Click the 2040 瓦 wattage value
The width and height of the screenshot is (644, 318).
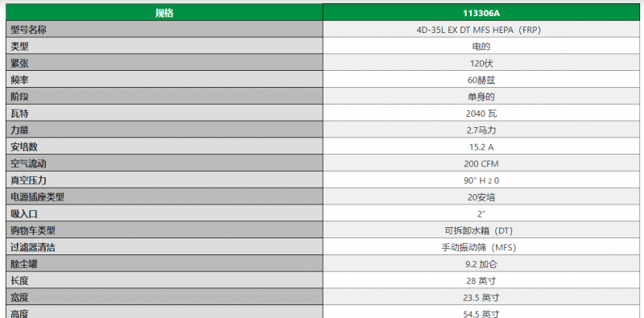coord(481,114)
